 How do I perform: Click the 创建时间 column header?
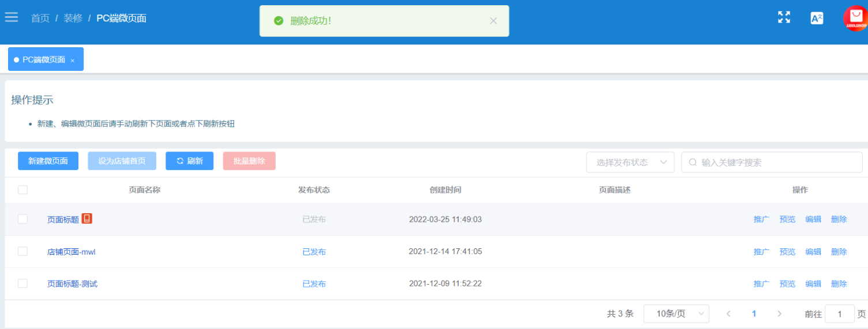pos(445,190)
